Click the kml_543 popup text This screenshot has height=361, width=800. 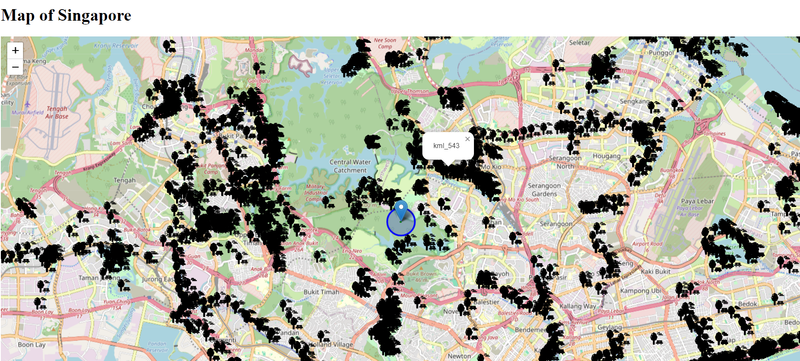(446, 146)
